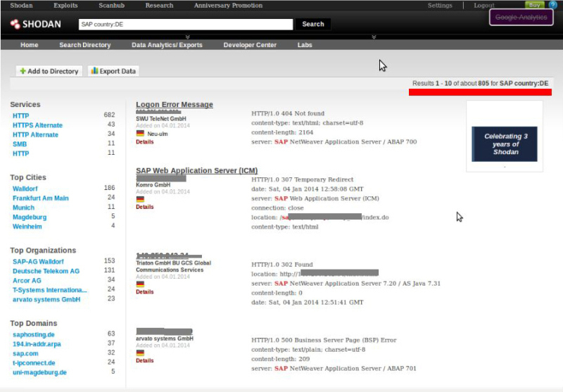The image size is (563, 392).
Task: Click the German flag under arvato systems GmbH result
Action: pos(140,353)
